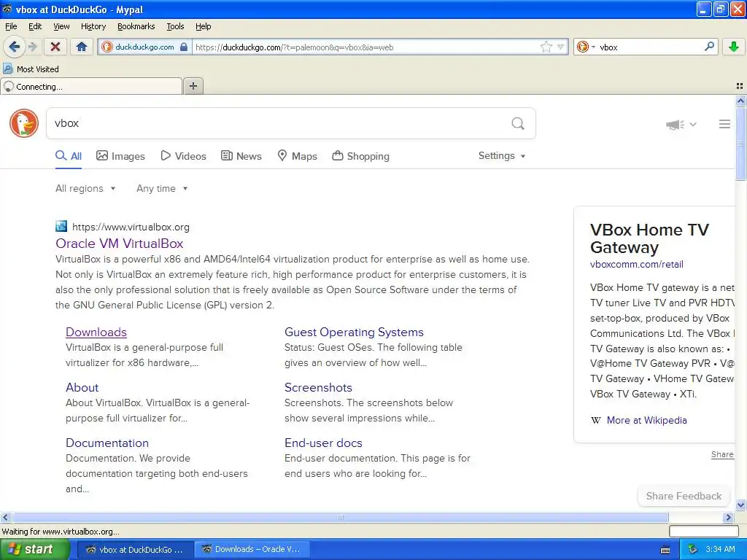Click the forward navigation arrow
The width and height of the screenshot is (747, 560).
click(32, 47)
